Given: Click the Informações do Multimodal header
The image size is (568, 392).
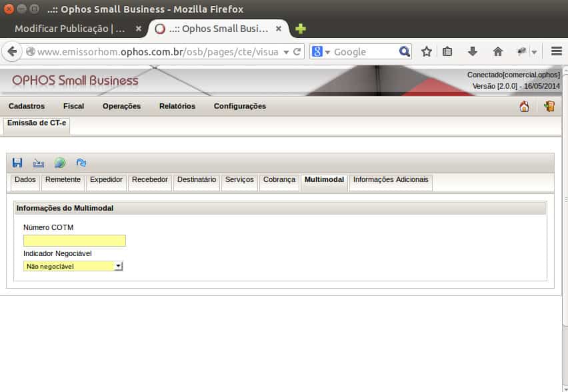Looking at the screenshot, I should [279, 208].
